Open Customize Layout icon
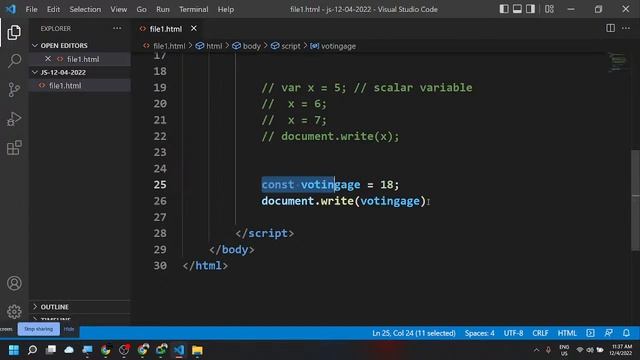The width and height of the screenshot is (640, 360). pyautogui.click(x=549, y=9)
